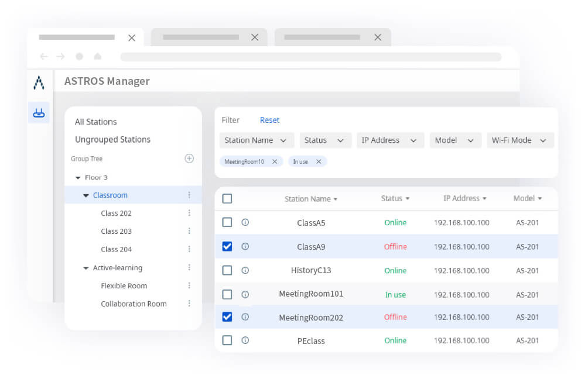Go forward with browser forward arrow

pyautogui.click(x=60, y=57)
